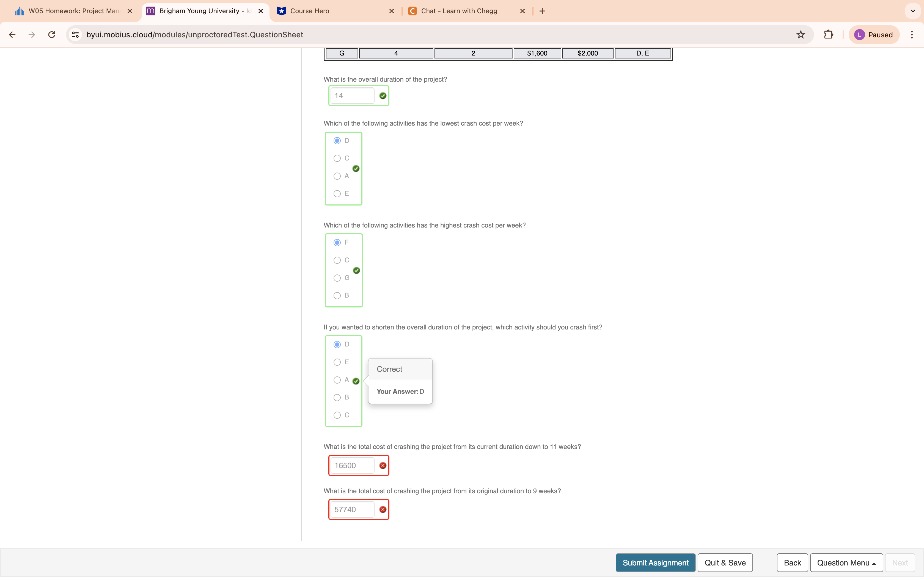Viewport: 924px width, 577px height.
Task: Click the Submit Assignment button
Action: pyautogui.click(x=655, y=562)
